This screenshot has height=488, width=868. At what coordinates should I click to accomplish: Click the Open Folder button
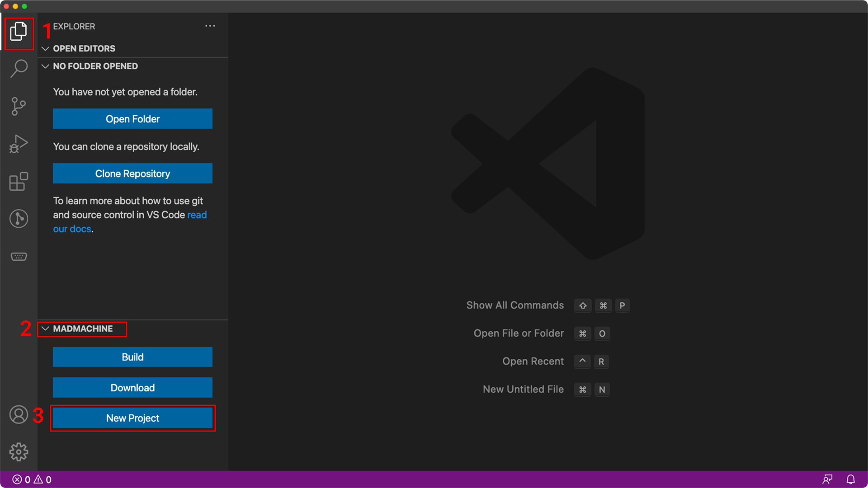click(132, 118)
